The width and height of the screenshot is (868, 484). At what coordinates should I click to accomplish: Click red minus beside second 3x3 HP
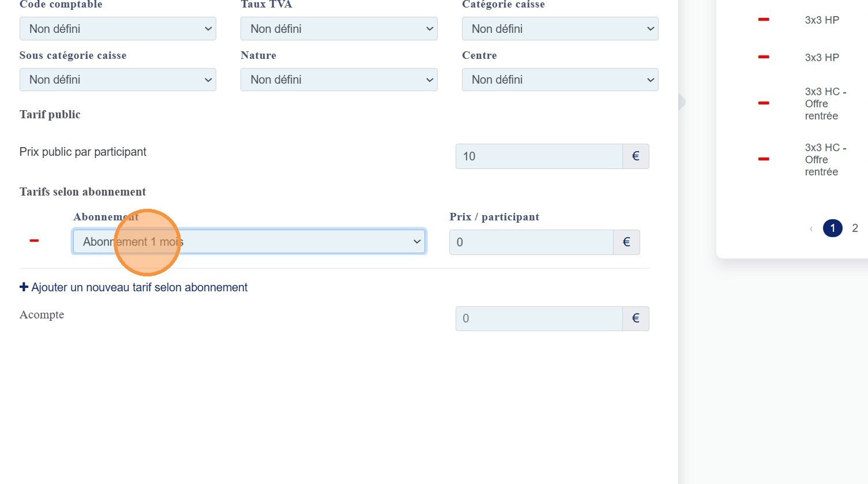coord(764,57)
